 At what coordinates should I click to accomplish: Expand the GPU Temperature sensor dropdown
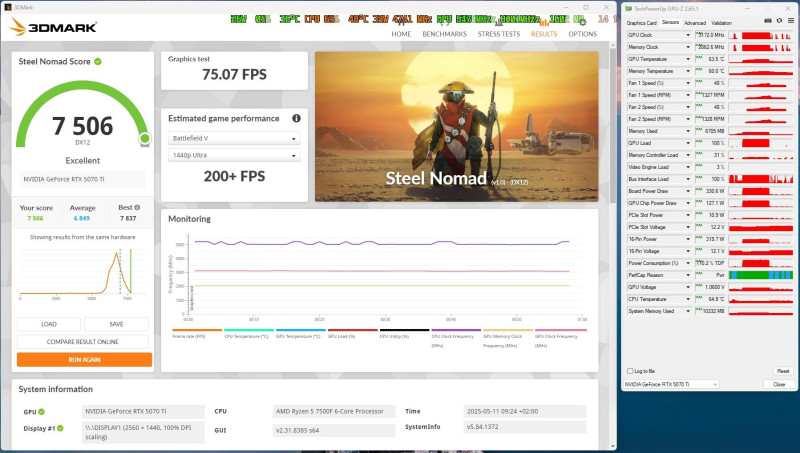tap(688, 59)
